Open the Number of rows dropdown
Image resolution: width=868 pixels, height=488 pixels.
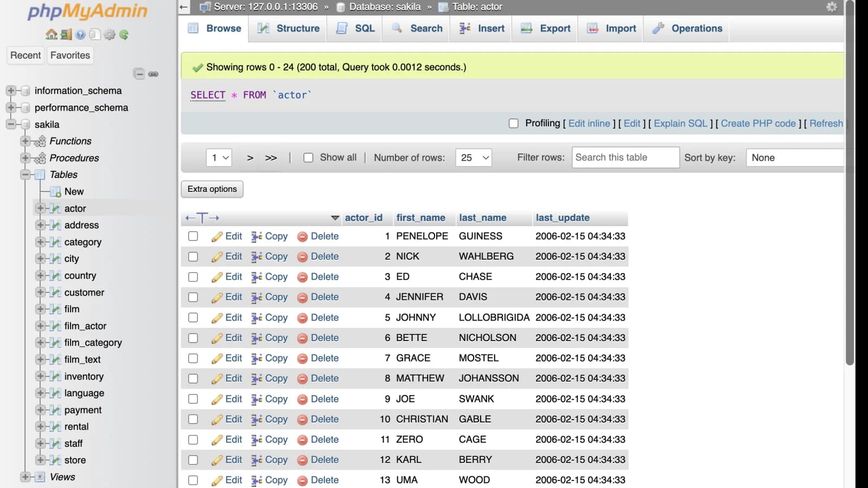(474, 158)
